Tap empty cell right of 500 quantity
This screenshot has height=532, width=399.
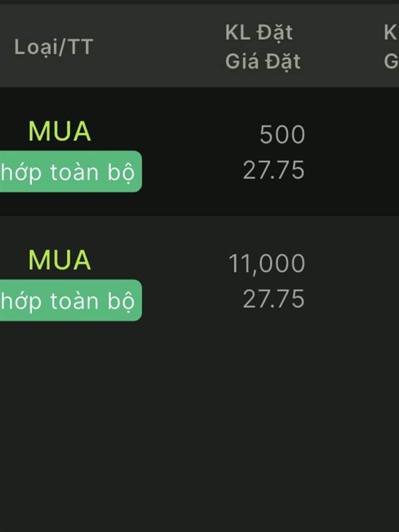[x=353, y=135]
